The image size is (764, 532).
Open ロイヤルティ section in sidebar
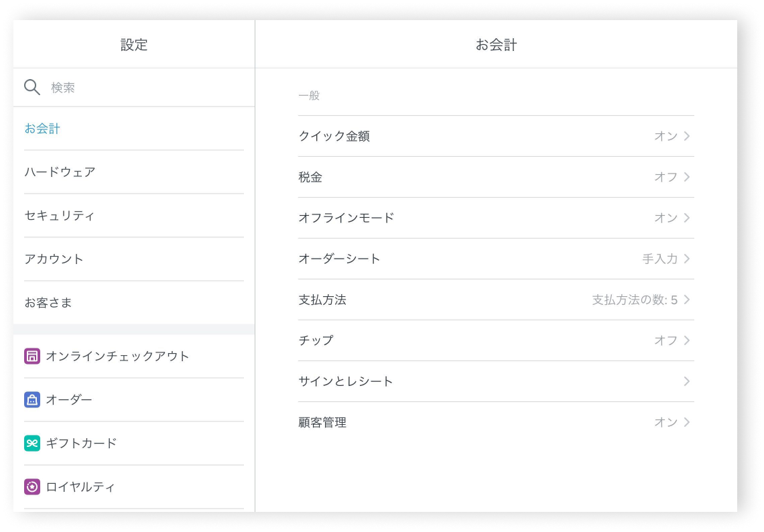pyautogui.click(x=134, y=486)
